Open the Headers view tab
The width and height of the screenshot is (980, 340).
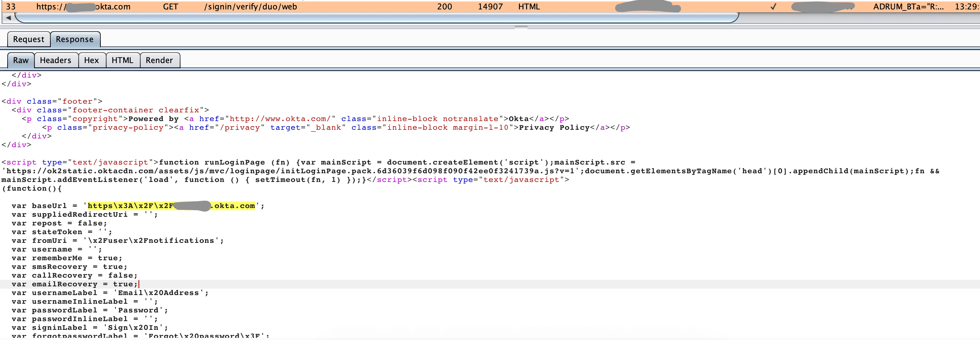tap(55, 60)
